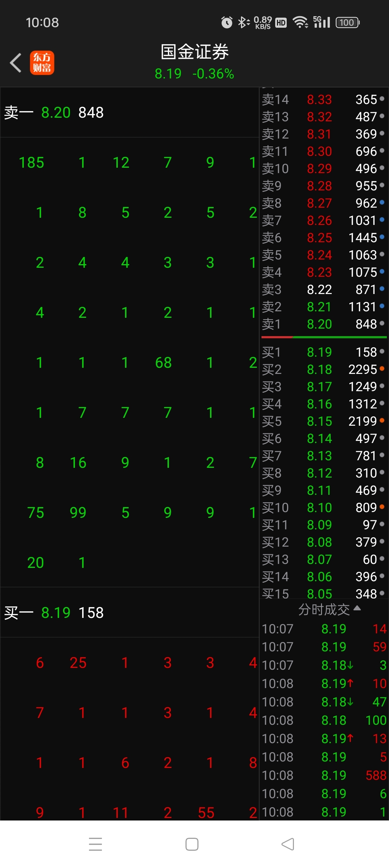Tap the 55 order in buy queue

click(206, 813)
